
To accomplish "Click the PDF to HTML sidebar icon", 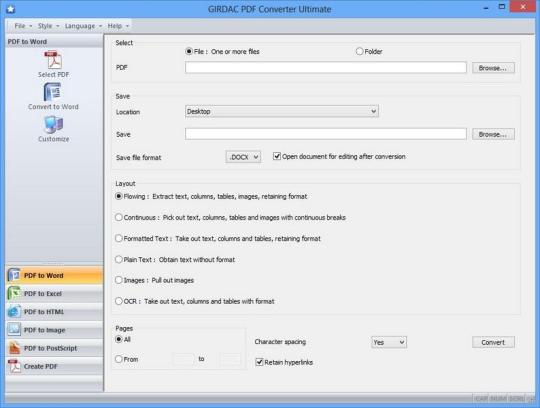I will pos(14,312).
